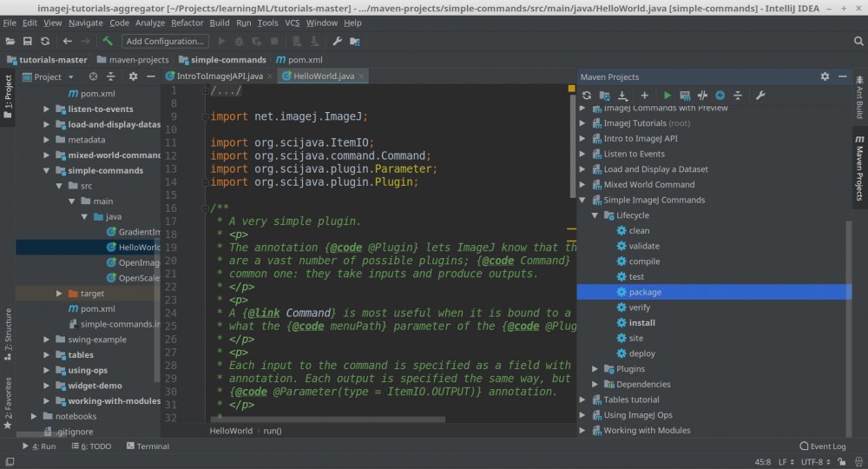
Task: Collapse the Lifecycle node
Action: pos(595,215)
